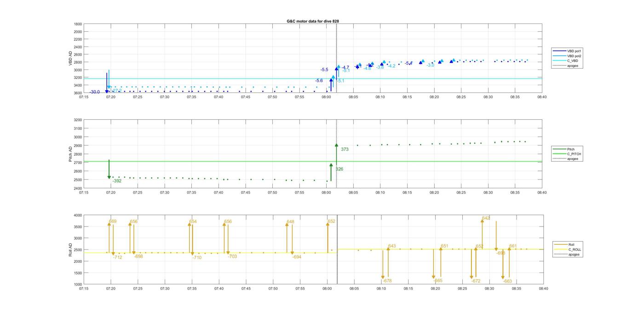Click the '648' roll data label
The image size is (644, 319).
click(x=290, y=221)
